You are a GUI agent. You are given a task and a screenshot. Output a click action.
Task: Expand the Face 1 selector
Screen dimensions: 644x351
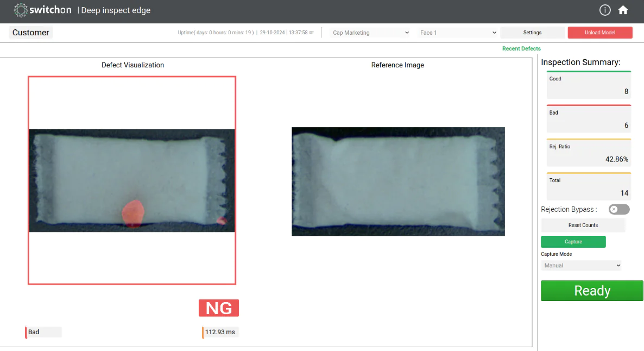click(458, 33)
